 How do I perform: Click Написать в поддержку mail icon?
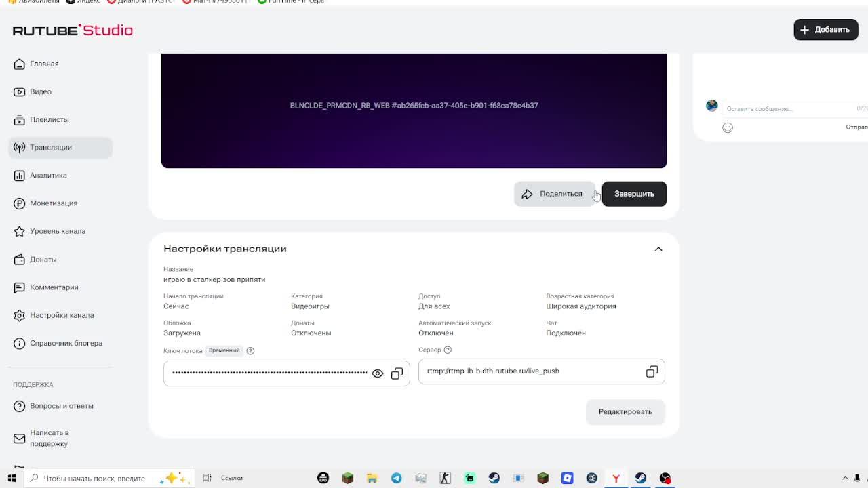point(19,438)
